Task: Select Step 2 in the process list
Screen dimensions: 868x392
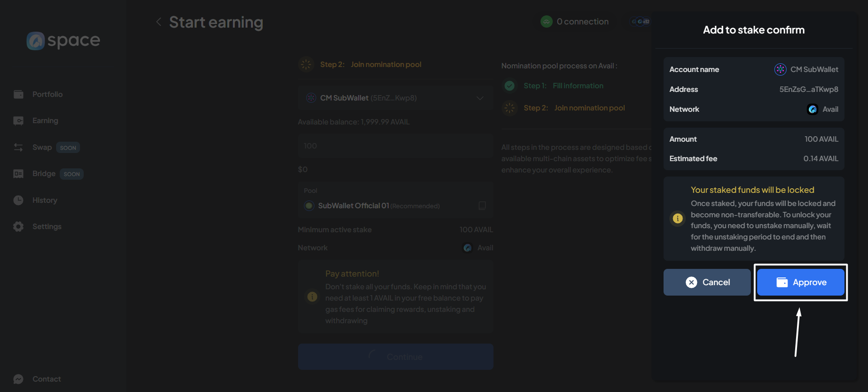Action: click(574, 108)
